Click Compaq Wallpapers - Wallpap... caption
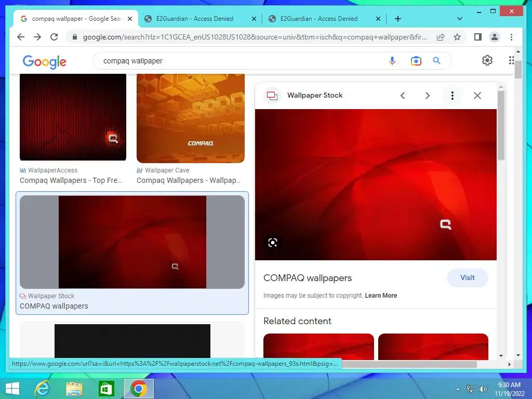The image size is (532, 399). click(188, 180)
